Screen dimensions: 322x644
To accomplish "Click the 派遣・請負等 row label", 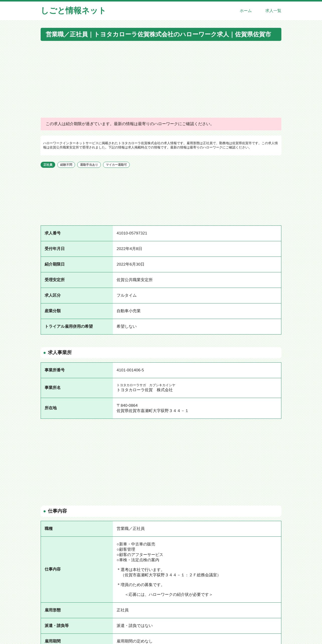I will pyautogui.click(x=57, y=626).
